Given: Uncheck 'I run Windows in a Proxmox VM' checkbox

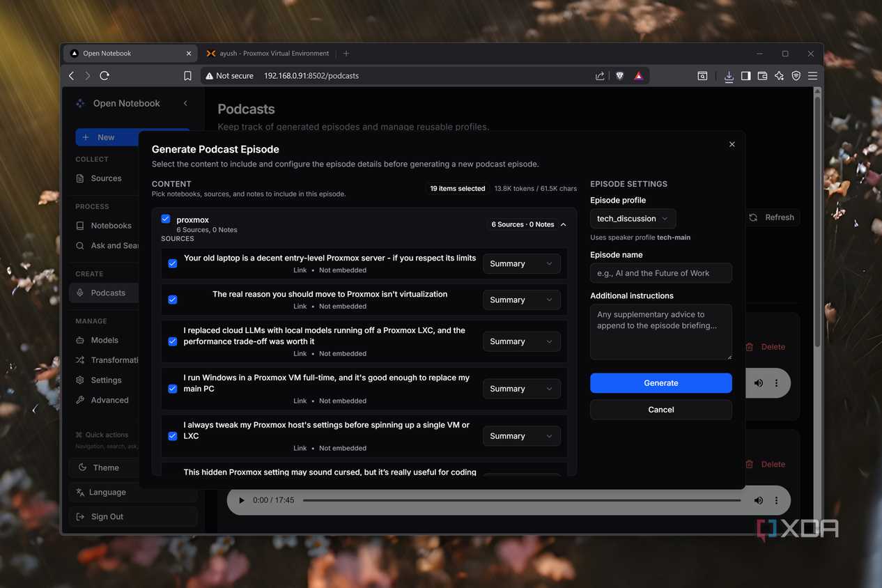Looking at the screenshot, I should click(x=173, y=389).
